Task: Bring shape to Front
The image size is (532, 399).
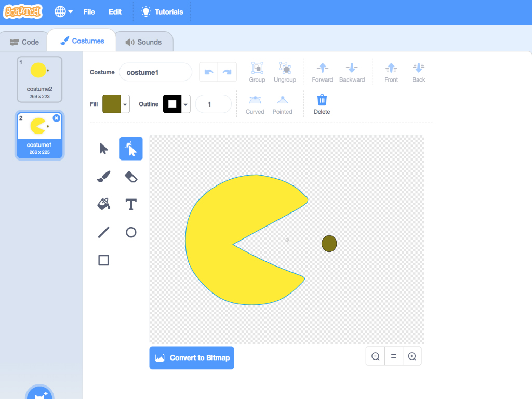Action: pyautogui.click(x=391, y=72)
